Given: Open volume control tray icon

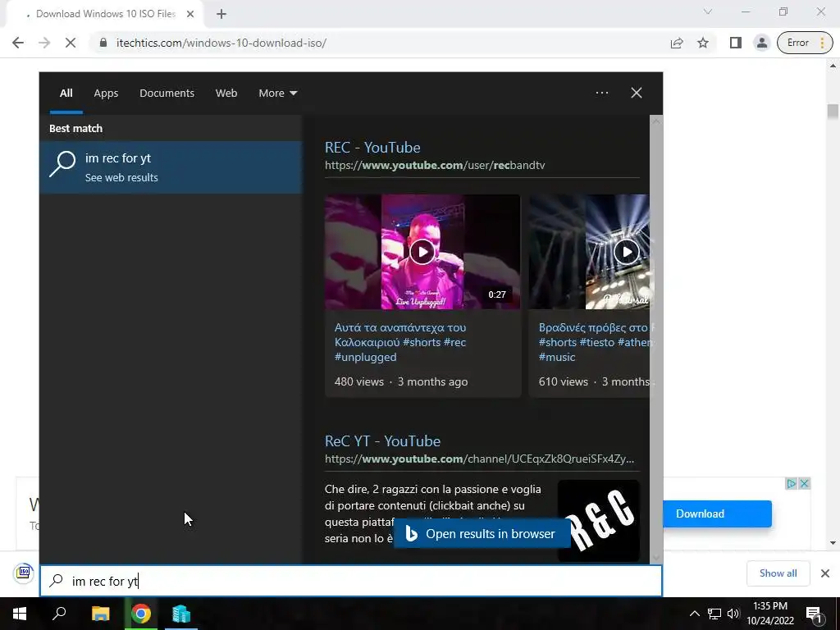Looking at the screenshot, I should 733,614.
